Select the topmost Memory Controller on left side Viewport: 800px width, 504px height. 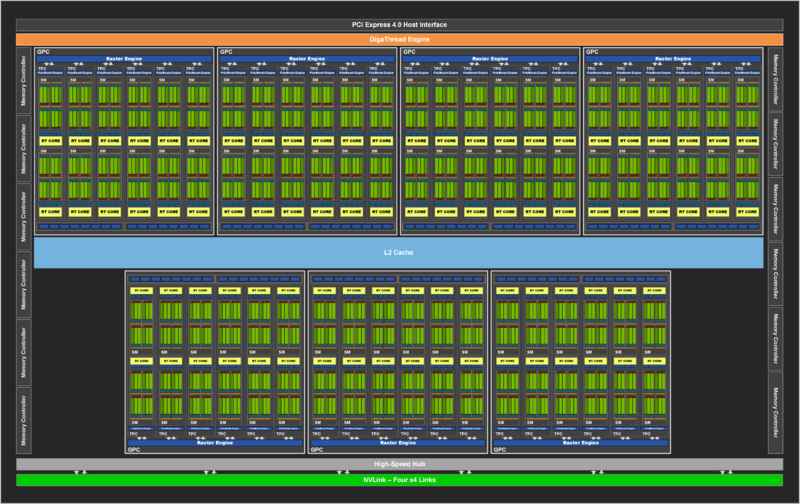[x=24, y=78]
